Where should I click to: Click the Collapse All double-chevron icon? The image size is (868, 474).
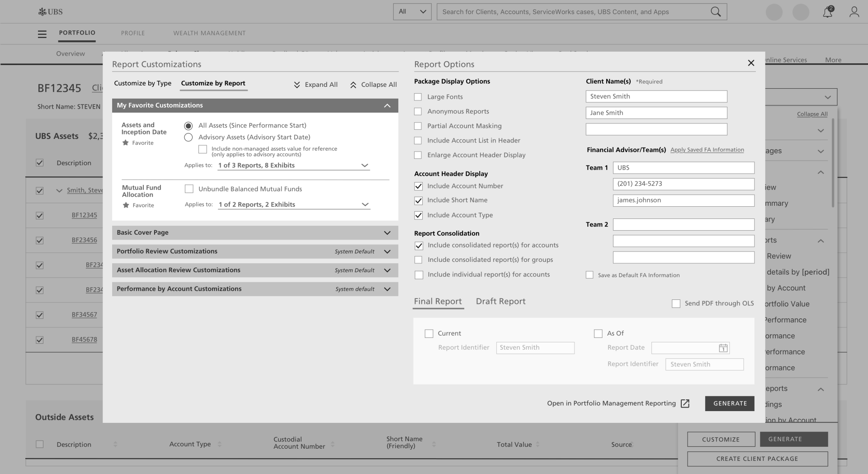(353, 85)
